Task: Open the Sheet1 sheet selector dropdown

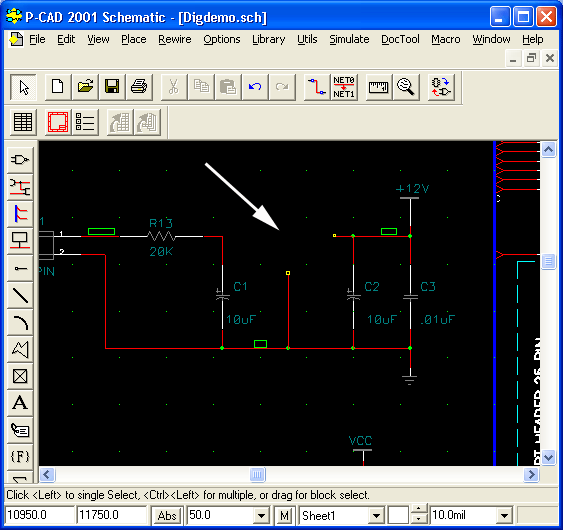Action: 376,516
